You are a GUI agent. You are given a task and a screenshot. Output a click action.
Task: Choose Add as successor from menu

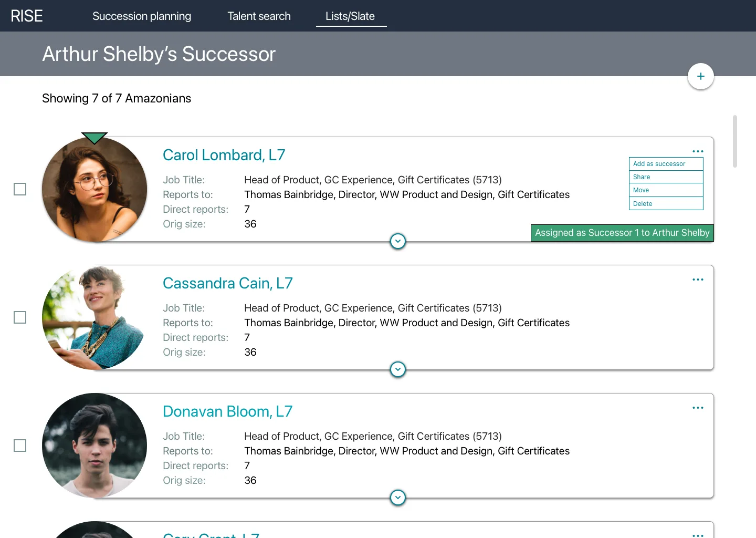coord(666,164)
